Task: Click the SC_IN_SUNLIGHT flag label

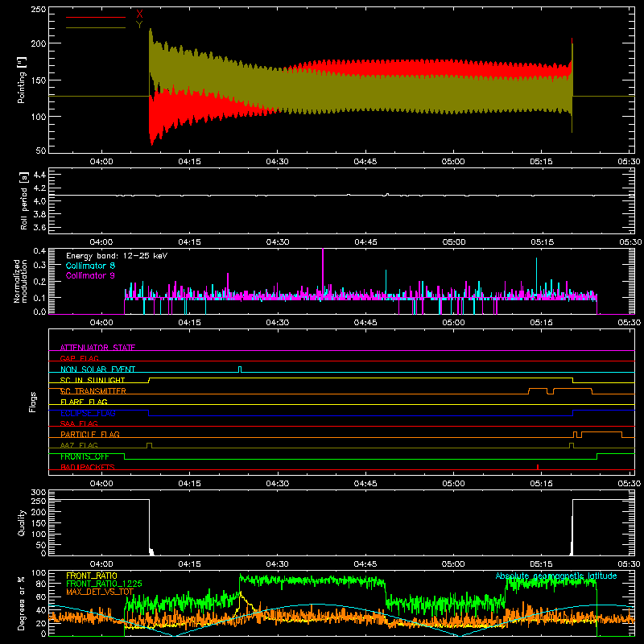Action: (x=93, y=380)
